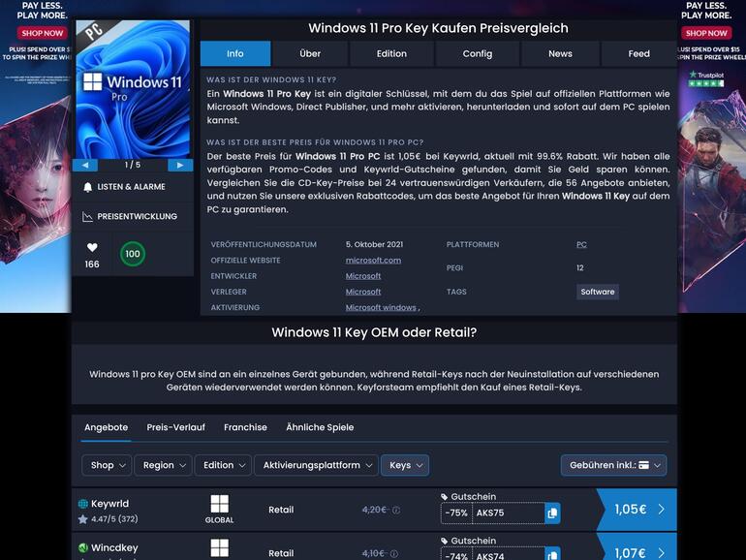The width and height of the screenshot is (746, 560).
Task: Go to Keywrld offer for 1,05€
Action: pos(637,510)
